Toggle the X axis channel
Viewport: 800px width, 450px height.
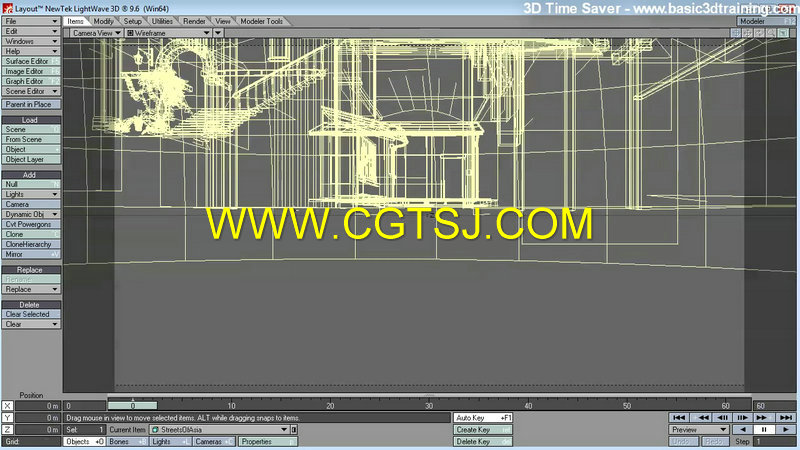(7, 406)
